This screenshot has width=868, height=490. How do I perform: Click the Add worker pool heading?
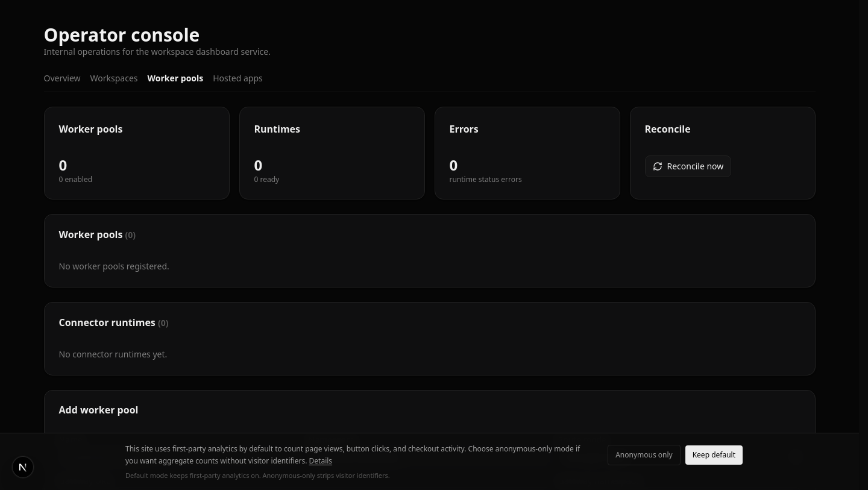(98, 410)
